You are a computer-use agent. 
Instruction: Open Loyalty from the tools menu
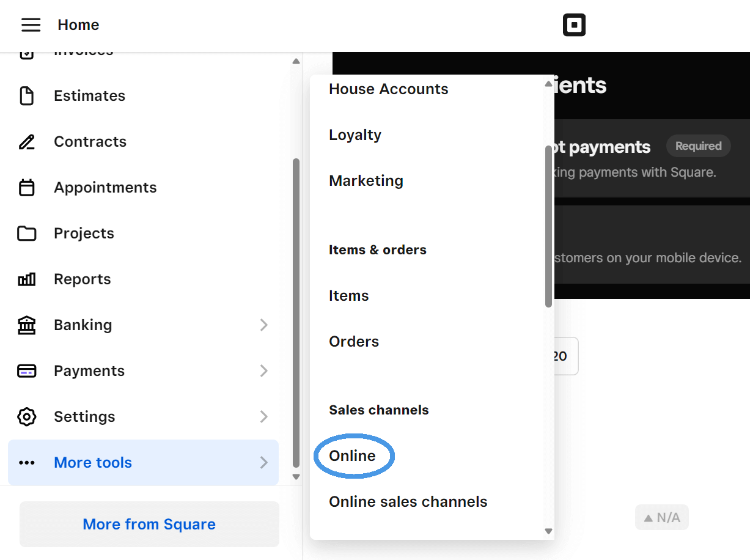point(355,134)
